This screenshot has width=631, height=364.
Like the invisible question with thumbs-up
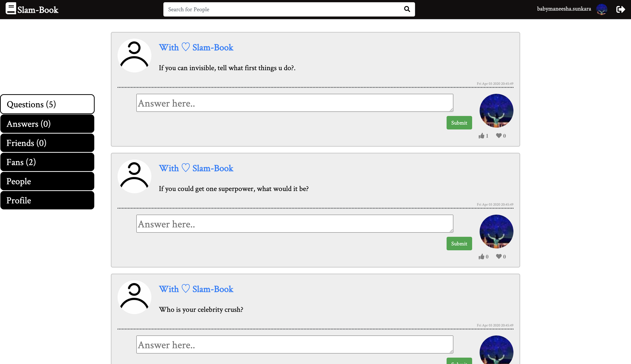pos(481,136)
